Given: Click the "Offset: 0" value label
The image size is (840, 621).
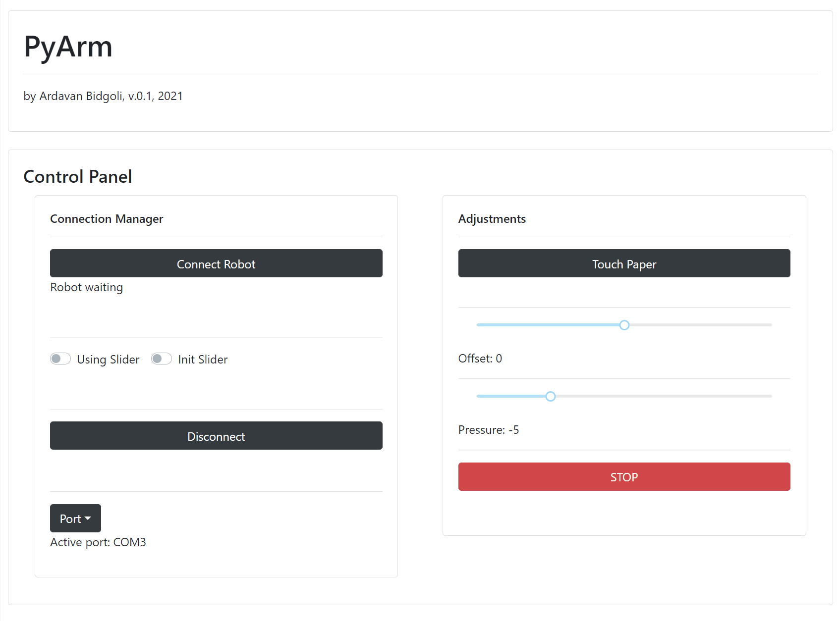Looking at the screenshot, I should pyautogui.click(x=480, y=359).
